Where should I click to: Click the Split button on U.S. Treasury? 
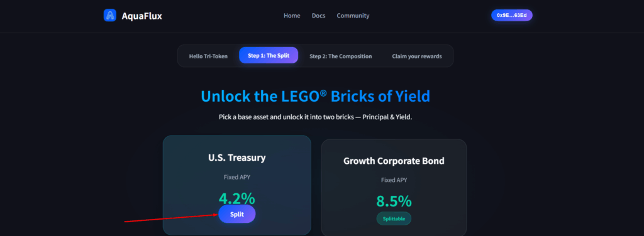[x=237, y=214]
